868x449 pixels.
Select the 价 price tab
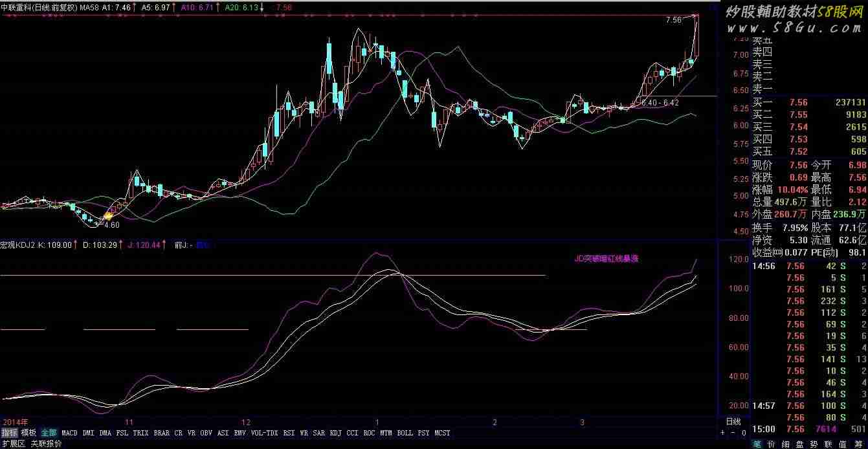pos(772,444)
